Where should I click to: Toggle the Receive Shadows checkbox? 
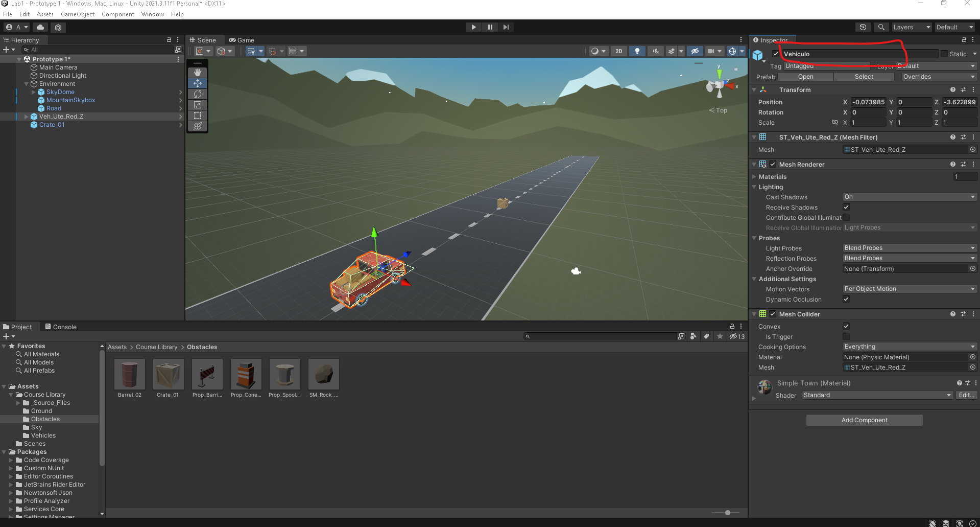[x=846, y=207]
